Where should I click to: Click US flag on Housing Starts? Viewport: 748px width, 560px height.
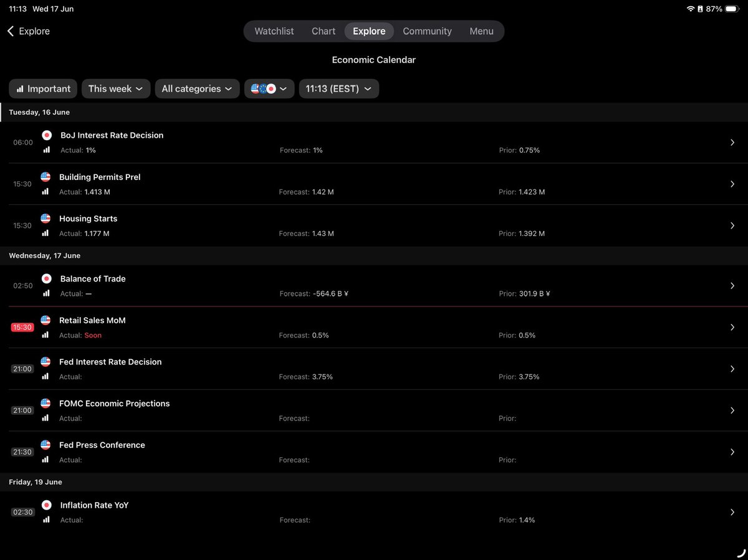(46, 219)
